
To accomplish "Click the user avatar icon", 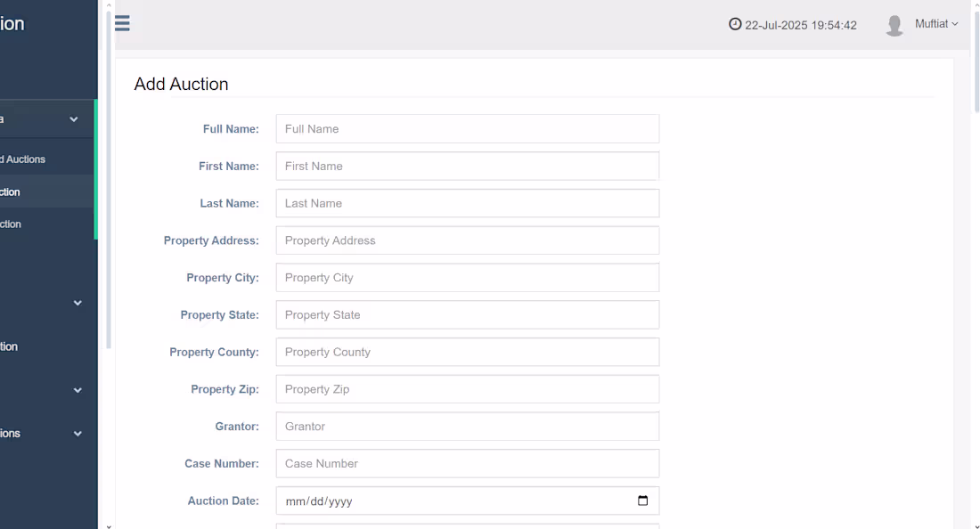I will (894, 25).
